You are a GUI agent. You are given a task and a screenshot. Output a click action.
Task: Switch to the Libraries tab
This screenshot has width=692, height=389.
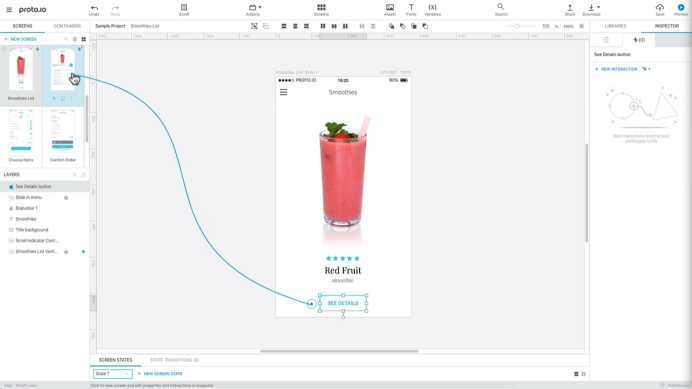615,26
